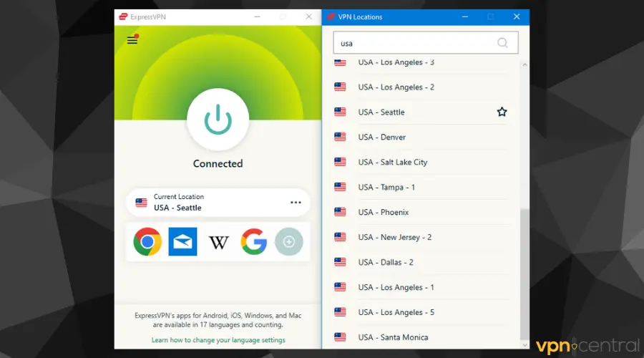Select USA - Los Angeles - 3
The image size is (644, 358).
pyautogui.click(x=421, y=62)
